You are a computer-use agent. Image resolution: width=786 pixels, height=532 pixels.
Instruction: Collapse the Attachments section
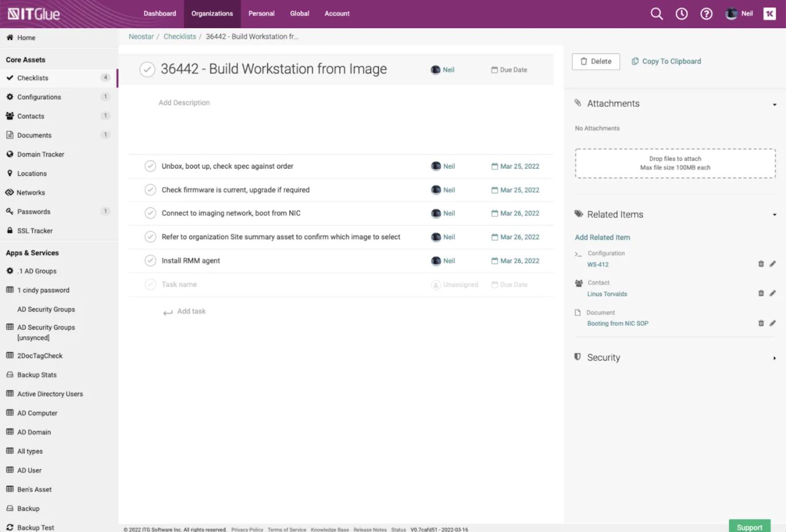pyautogui.click(x=774, y=104)
